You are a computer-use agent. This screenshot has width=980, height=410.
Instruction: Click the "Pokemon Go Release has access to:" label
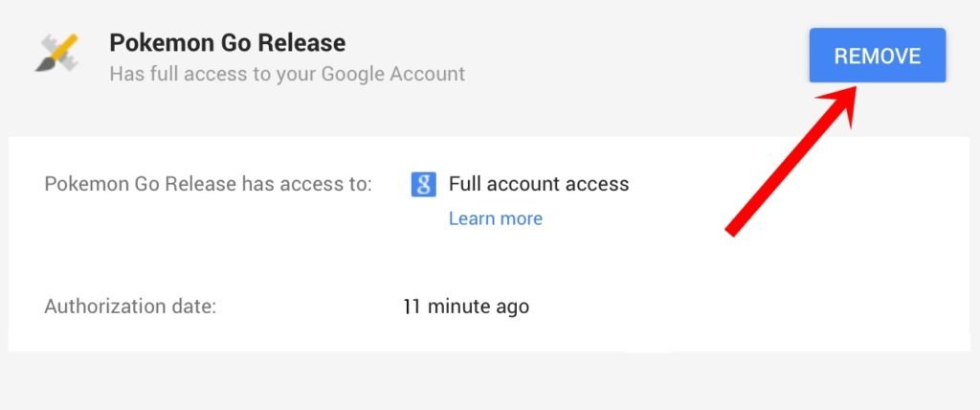coord(208,184)
